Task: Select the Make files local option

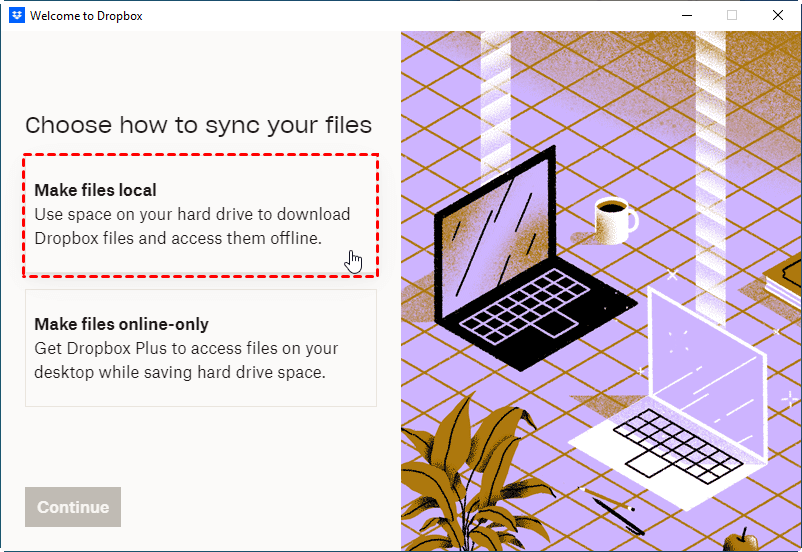Action: click(x=200, y=215)
